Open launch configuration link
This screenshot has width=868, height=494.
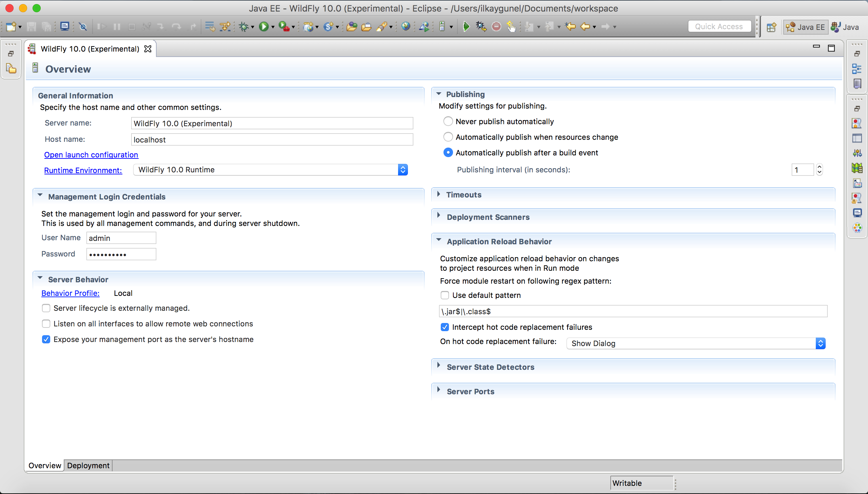click(x=91, y=155)
